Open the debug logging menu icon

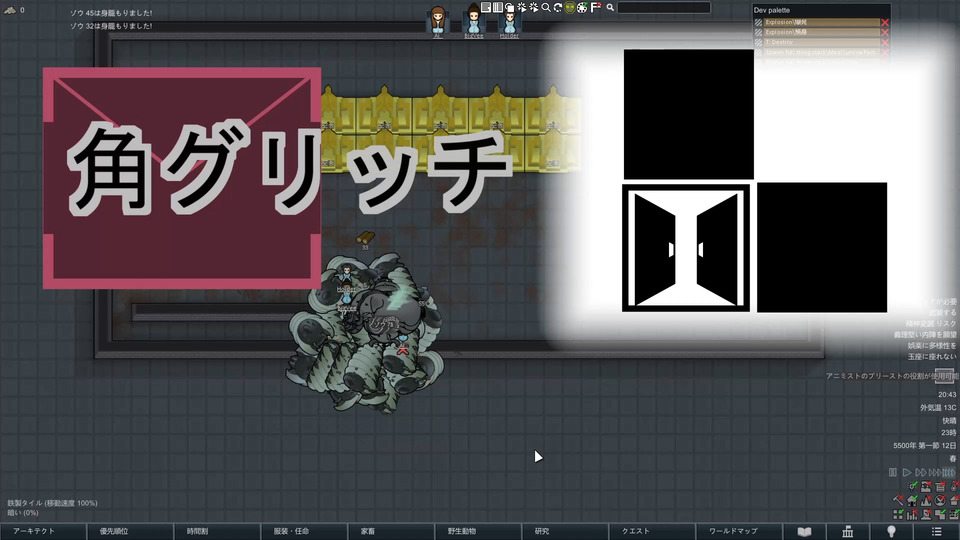[534, 7]
